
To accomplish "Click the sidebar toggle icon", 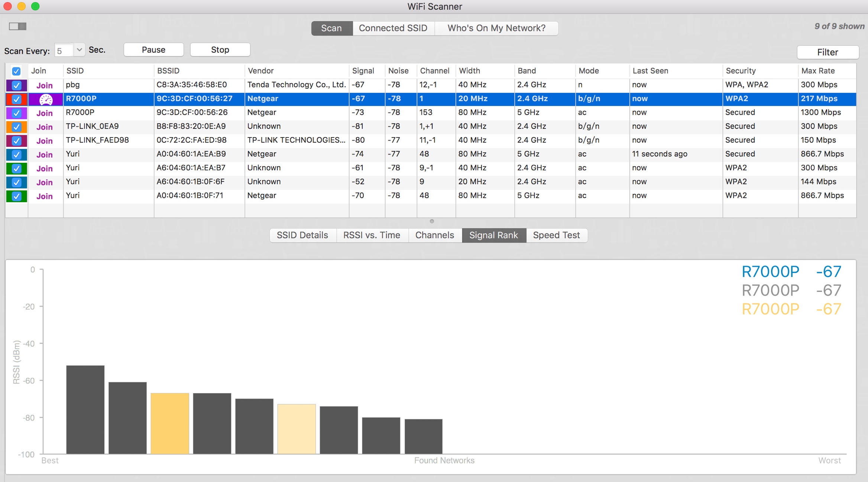I will [17, 26].
